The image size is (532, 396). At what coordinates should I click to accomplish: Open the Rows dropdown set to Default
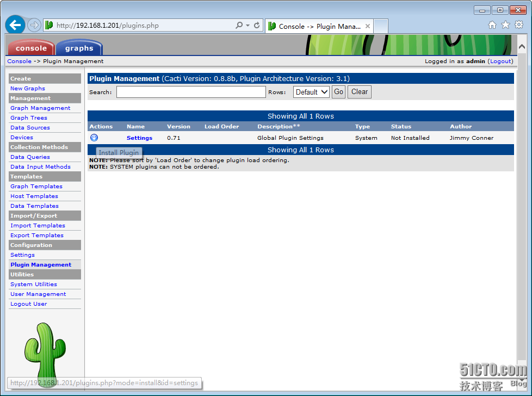pyautogui.click(x=311, y=92)
